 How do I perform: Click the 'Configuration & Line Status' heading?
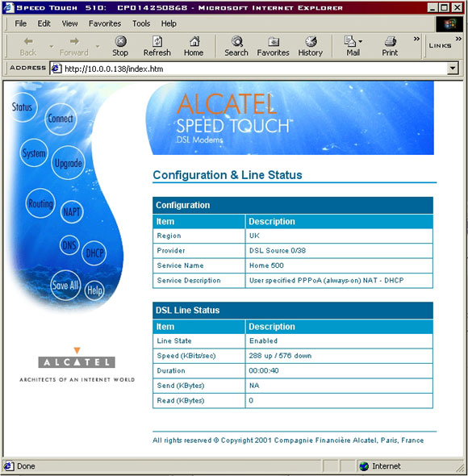point(228,175)
